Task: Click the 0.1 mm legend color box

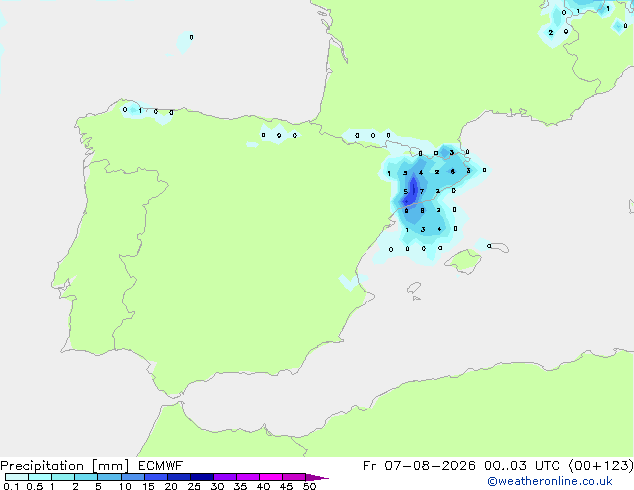Action: [17, 477]
